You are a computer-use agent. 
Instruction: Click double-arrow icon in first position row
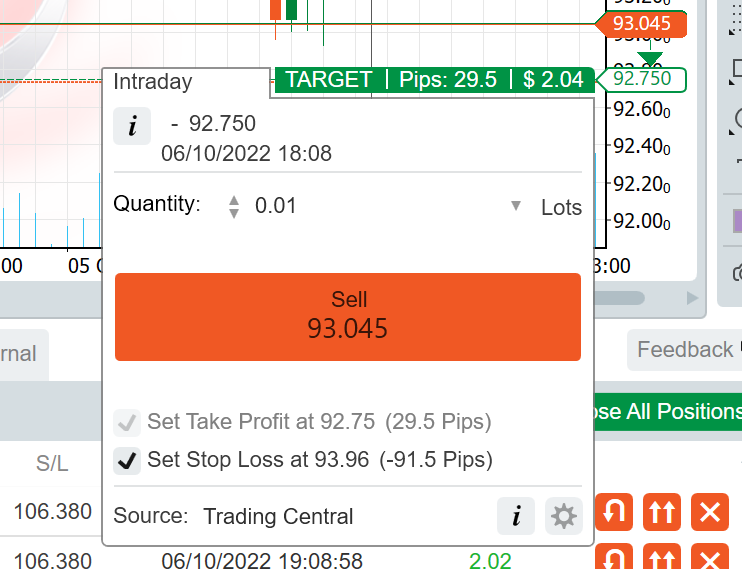click(662, 512)
